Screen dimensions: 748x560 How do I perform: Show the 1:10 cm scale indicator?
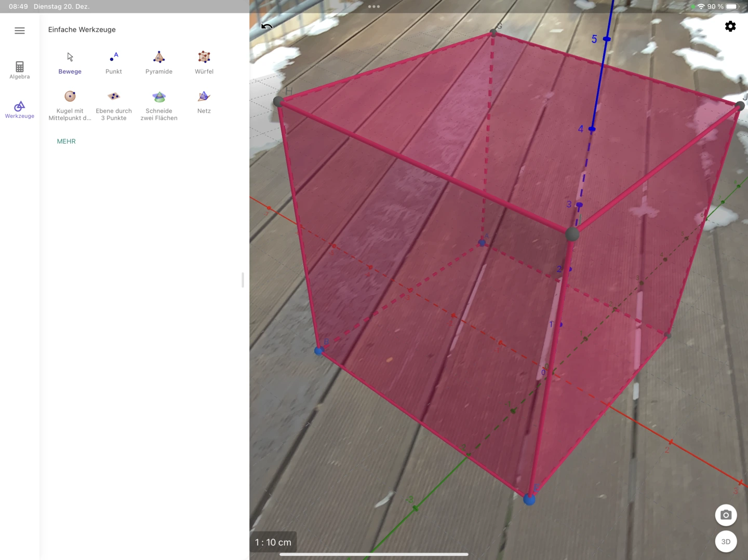273,542
